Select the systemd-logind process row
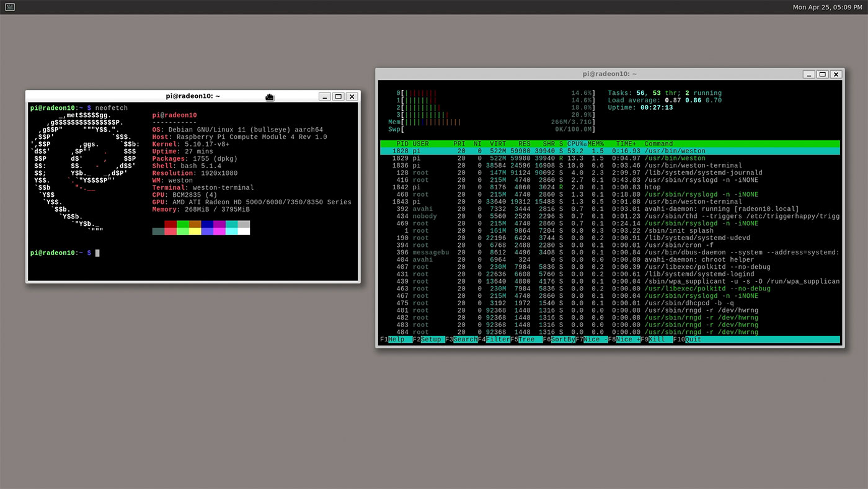Viewport: 868px width, 489px height. click(610, 274)
